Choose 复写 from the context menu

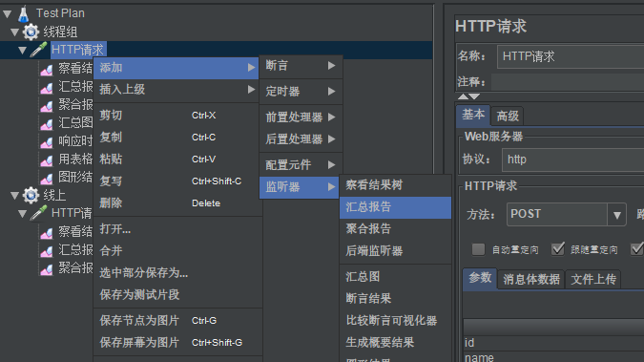point(177,181)
